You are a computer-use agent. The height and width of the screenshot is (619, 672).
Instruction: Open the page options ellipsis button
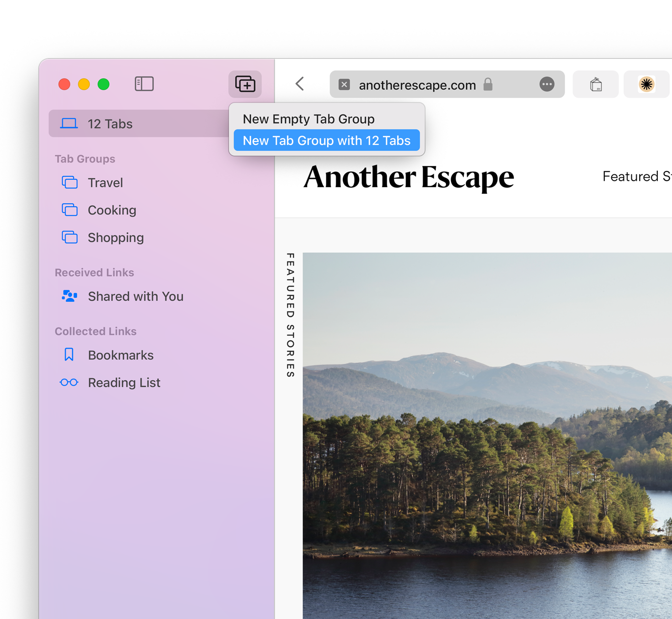point(547,85)
